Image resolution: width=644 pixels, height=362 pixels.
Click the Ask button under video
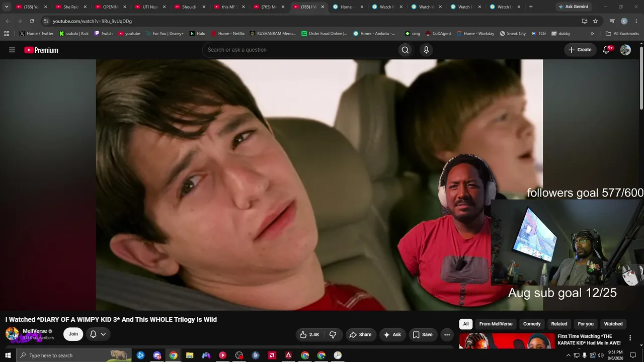pyautogui.click(x=392, y=334)
